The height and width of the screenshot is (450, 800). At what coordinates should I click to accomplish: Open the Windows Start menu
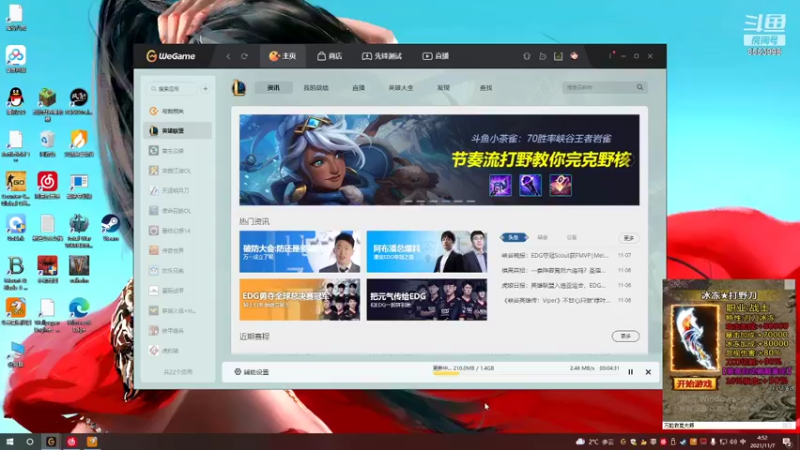tap(10, 441)
